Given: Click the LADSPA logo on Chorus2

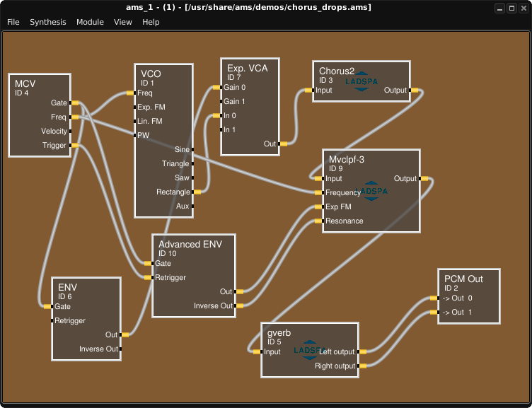Looking at the screenshot, I should tap(362, 81).
